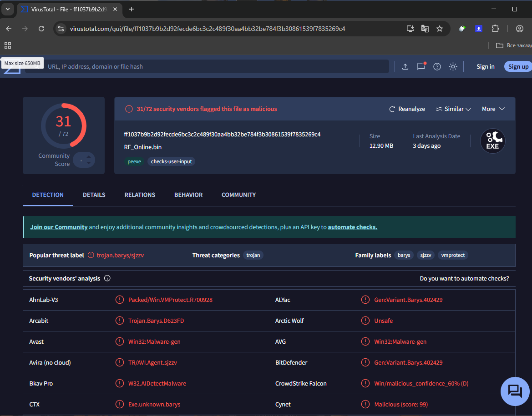Toggle the light/dark theme sun icon
532x416 pixels.
(453, 67)
